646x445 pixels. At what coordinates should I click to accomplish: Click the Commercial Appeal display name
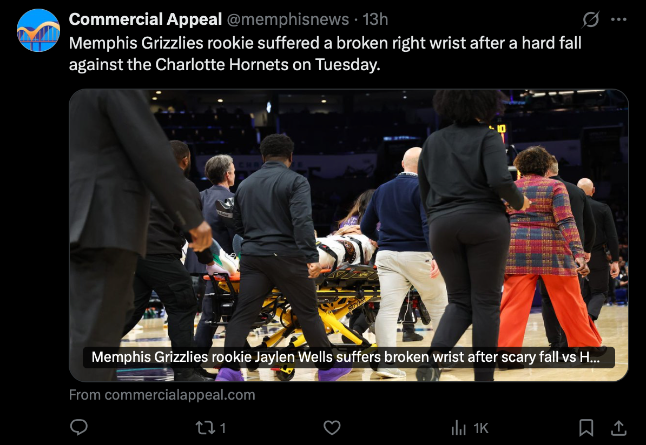pos(145,19)
